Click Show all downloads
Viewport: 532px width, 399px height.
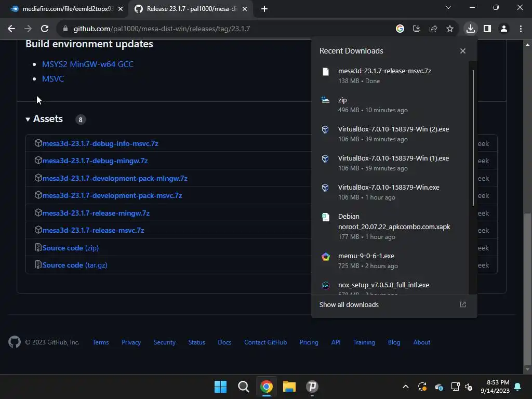pyautogui.click(x=349, y=304)
